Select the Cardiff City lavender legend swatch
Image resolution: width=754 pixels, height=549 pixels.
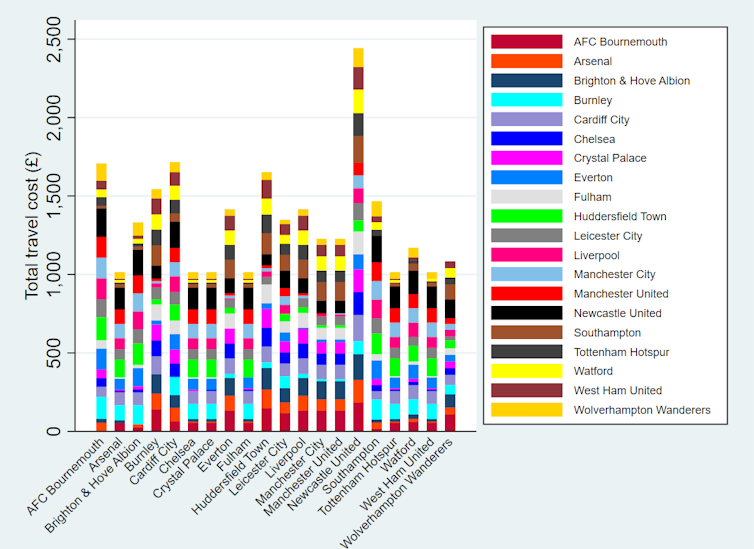527,119
